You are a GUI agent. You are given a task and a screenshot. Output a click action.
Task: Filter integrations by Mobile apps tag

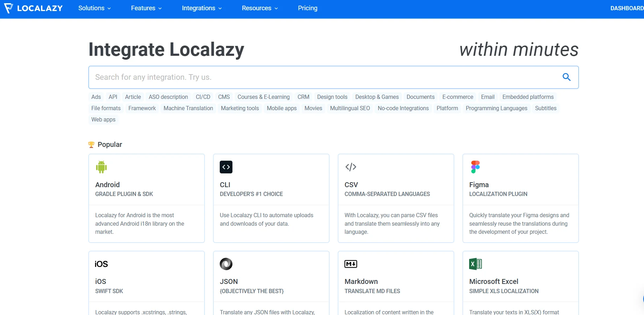coord(282,108)
